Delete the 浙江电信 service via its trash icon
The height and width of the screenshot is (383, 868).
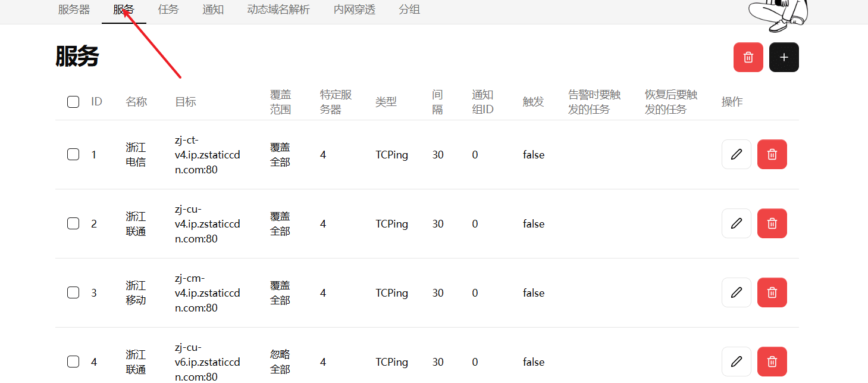coord(772,154)
